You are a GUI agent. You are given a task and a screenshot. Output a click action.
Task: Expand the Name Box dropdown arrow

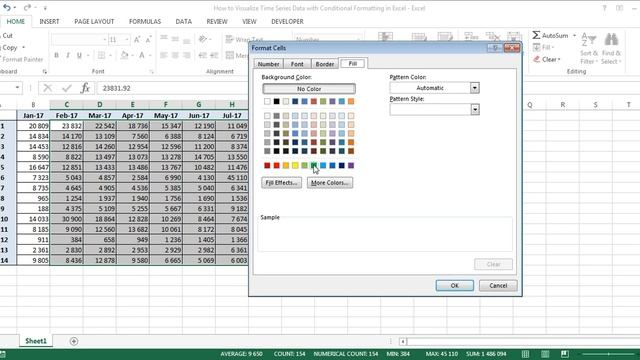(17, 87)
